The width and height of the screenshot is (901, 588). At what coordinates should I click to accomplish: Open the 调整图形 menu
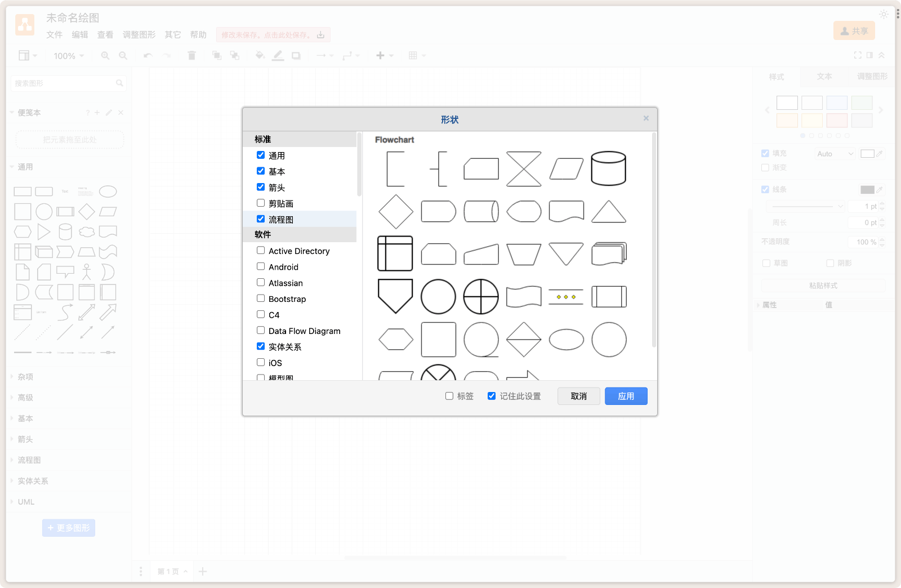click(x=139, y=35)
